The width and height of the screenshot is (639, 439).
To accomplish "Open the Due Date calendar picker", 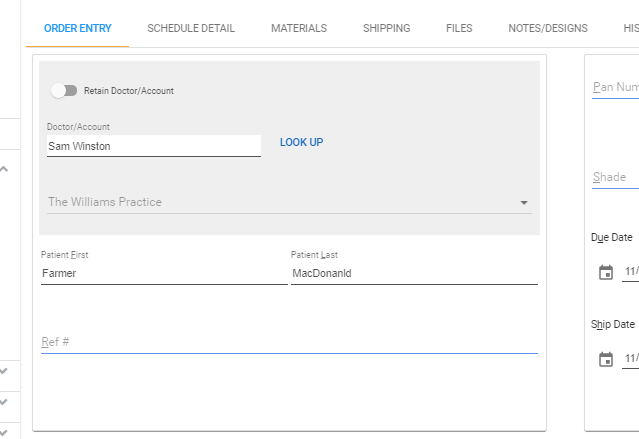I will coord(605,272).
